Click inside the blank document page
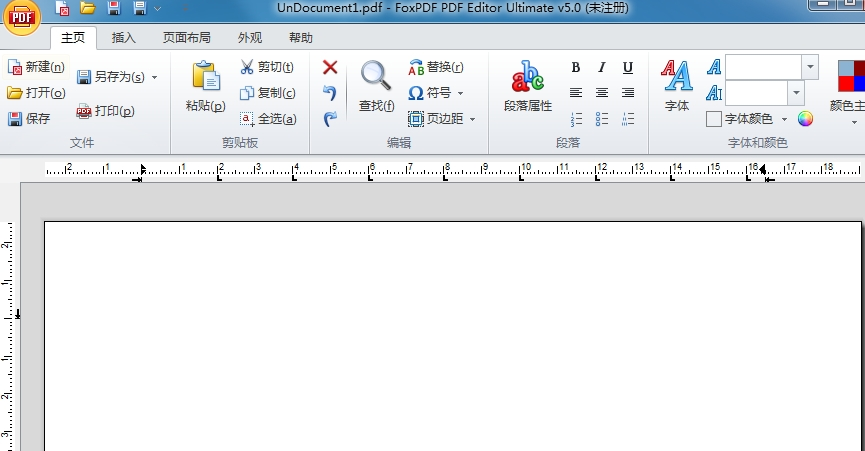Image resolution: width=865 pixels, height=451 pixels. [452, 336]
